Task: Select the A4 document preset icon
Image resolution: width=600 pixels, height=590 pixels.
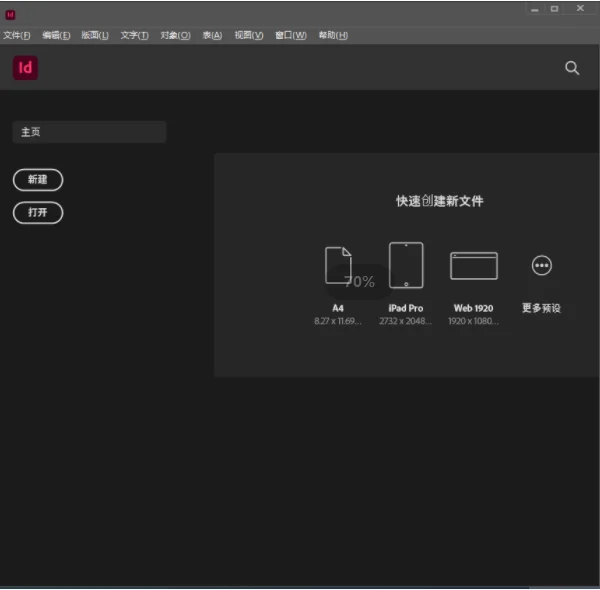Action: point(338,265)
